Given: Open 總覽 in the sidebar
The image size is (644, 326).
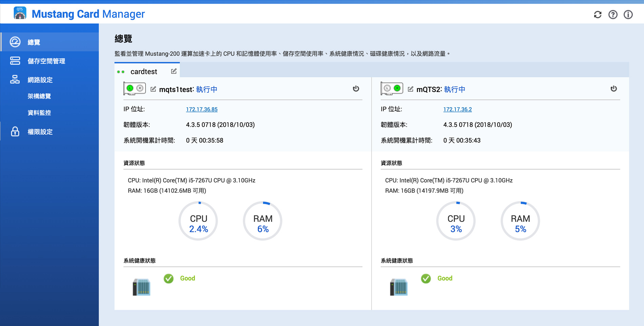Looking at the screenshot, I should coord(34,42).
